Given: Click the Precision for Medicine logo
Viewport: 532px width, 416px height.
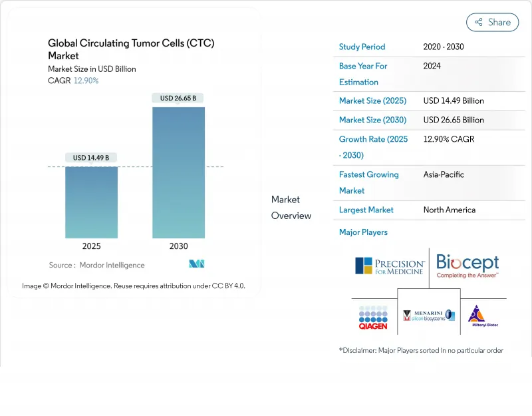Looking at the screenshot, I should (390, 266).
